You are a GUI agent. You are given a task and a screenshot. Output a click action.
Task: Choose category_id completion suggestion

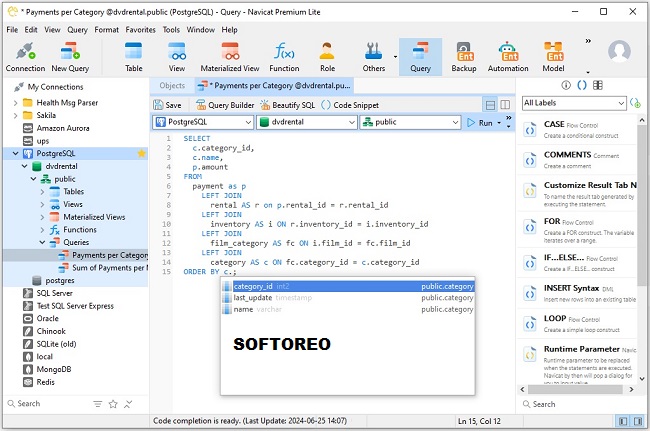(x=348, y=286)
